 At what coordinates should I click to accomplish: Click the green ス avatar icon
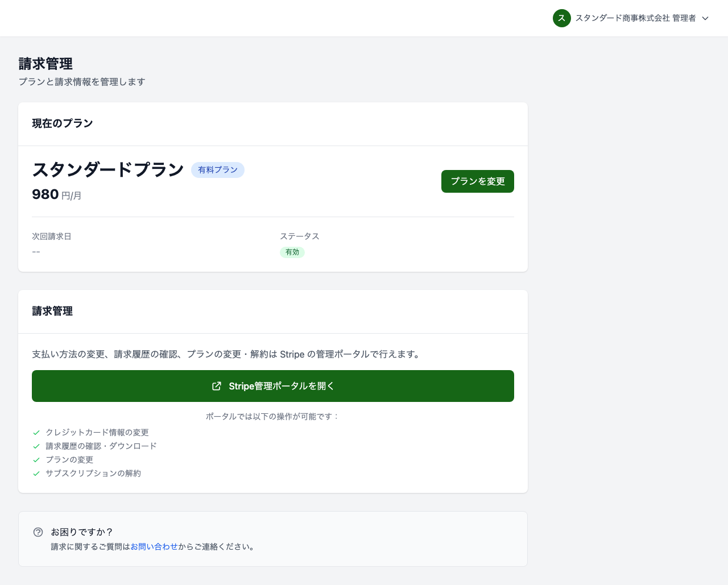pyautogui.click(x=561, y=18)
